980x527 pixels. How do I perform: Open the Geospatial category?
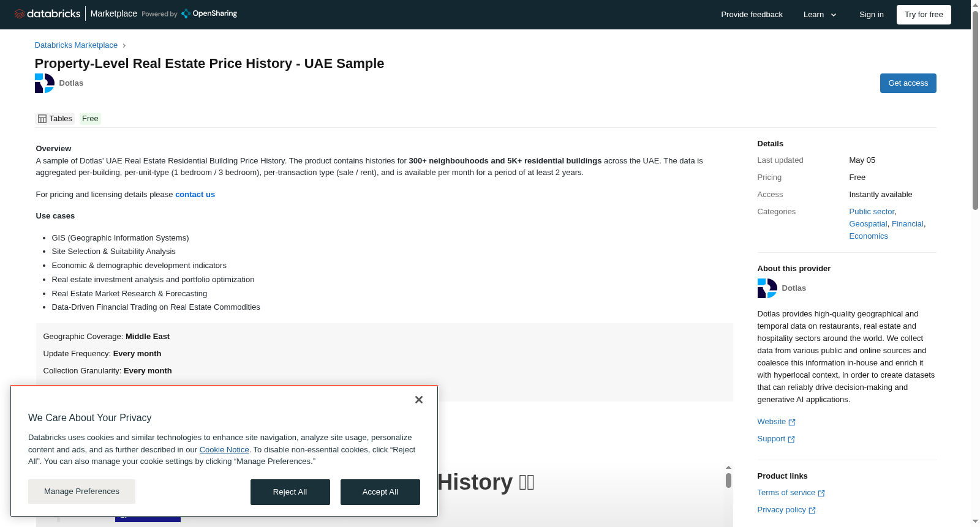(x=868, y=224)
